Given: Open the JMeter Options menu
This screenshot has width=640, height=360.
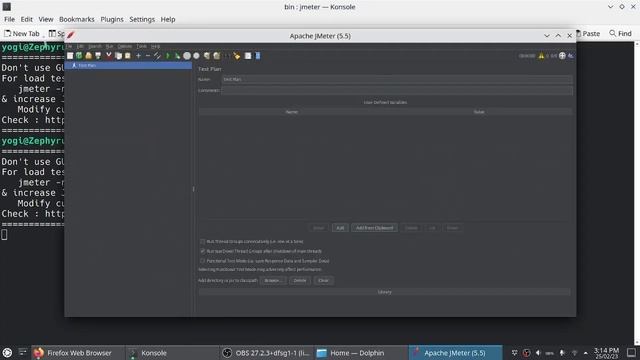Looking at the screenshot, I should pos(125,46).
